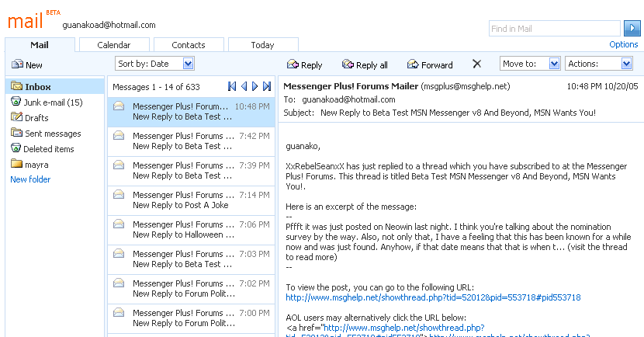The width and height of the screenshot is (644, 337).
Task: Open the 7:00 PM 'New Reply to Forum Polit' message
Action: [x=191, y=318]
